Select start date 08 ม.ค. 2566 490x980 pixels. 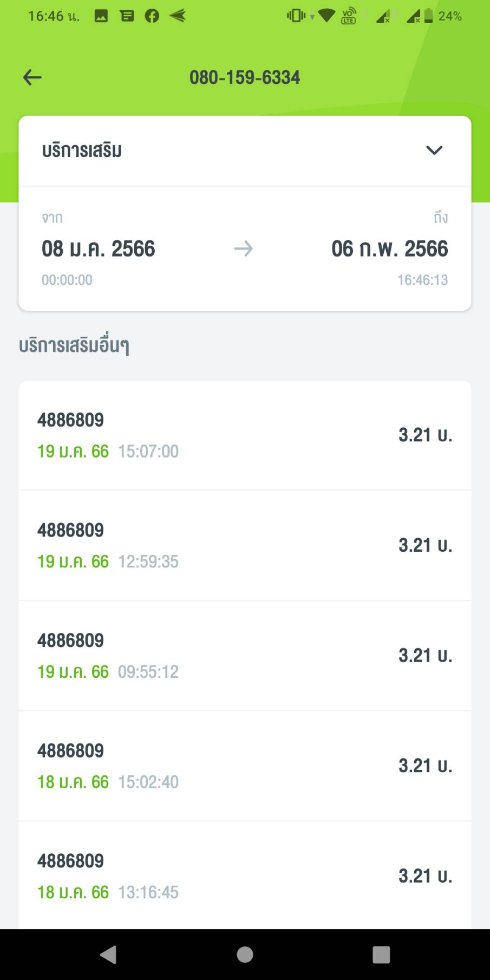pos(99,249)
